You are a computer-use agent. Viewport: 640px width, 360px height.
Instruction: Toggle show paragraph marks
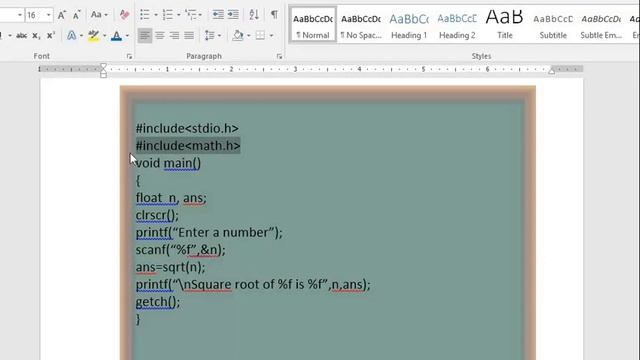pos(274,15)
